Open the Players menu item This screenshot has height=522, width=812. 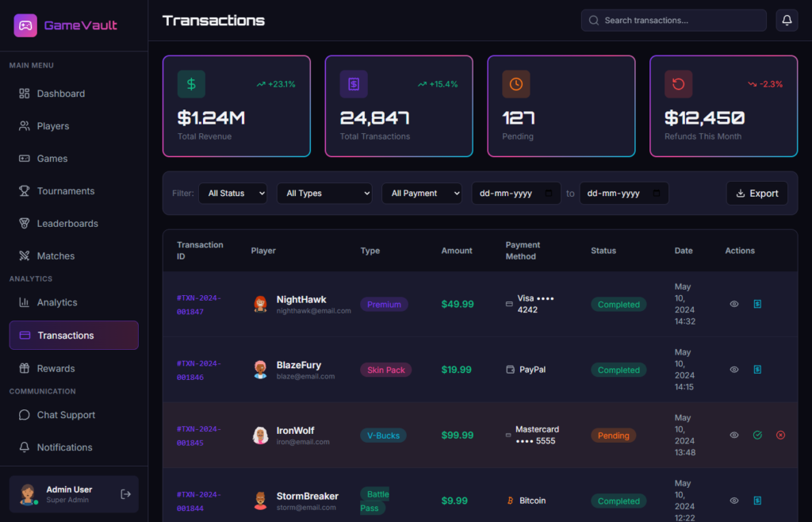(x=74, y=126)
